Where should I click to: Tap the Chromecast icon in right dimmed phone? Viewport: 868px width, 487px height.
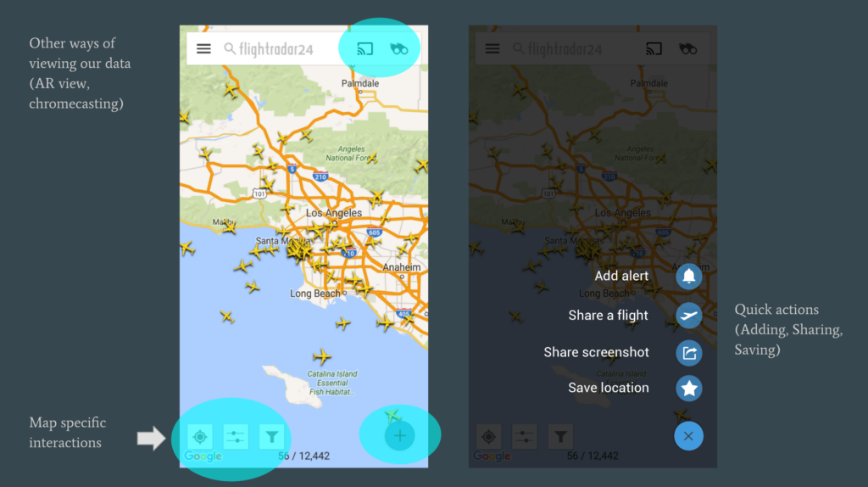pyautogui.click(x=654, y=48)
